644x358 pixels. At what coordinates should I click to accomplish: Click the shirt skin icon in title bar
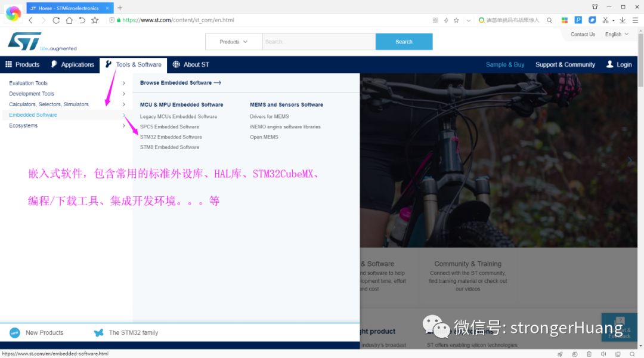click(595, 7)
